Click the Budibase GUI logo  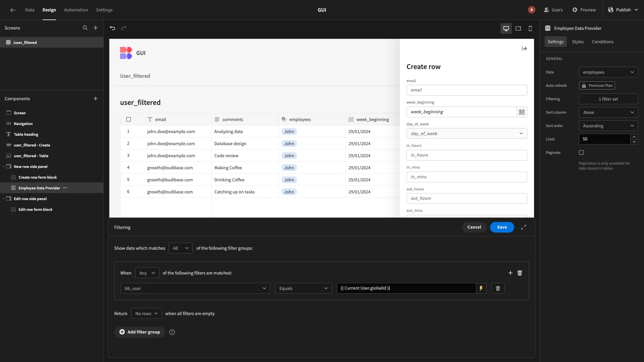[126, 53]
